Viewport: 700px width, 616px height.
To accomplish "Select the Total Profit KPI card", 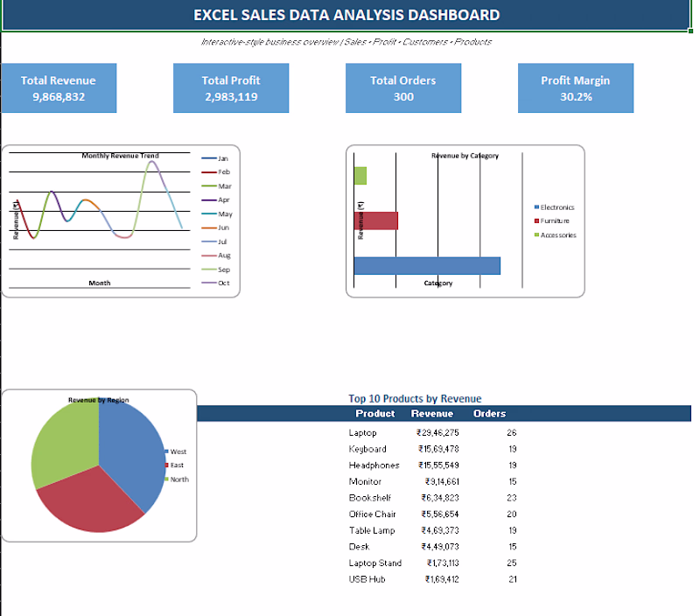I will pos(231,87).
